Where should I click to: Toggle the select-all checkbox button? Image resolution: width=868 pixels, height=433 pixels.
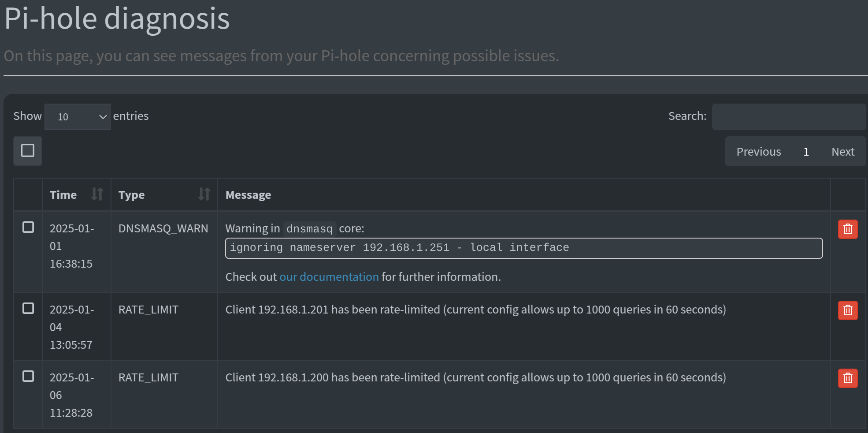tap(28, 151)
